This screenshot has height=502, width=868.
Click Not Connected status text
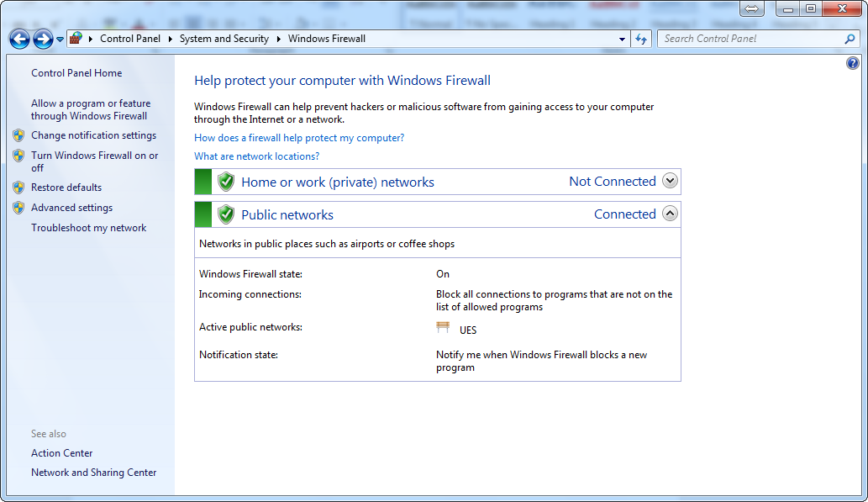tap(613, 181)
